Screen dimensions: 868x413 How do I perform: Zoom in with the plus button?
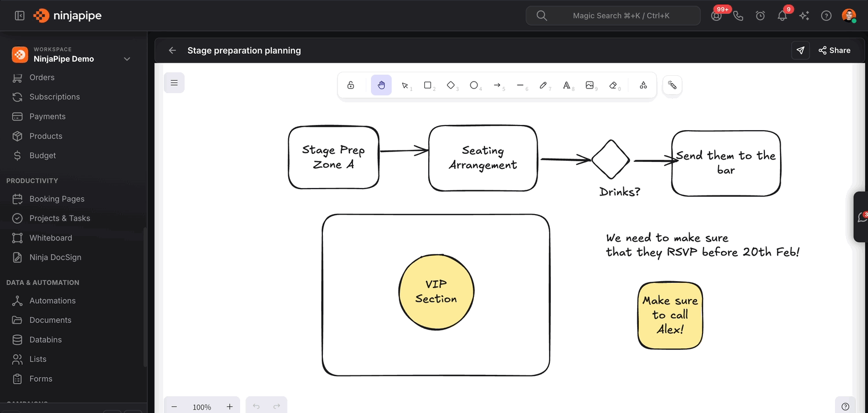point(230,407)
